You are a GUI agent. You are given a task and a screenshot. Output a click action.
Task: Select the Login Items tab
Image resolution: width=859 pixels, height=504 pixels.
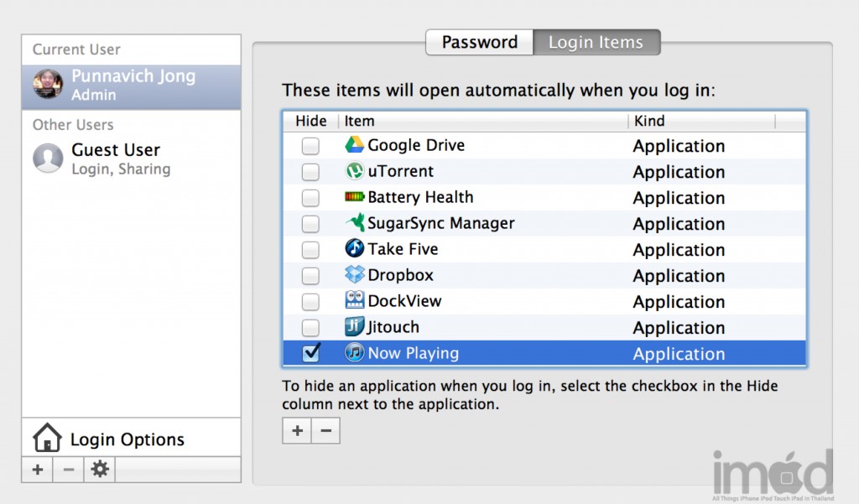[596, 42]
